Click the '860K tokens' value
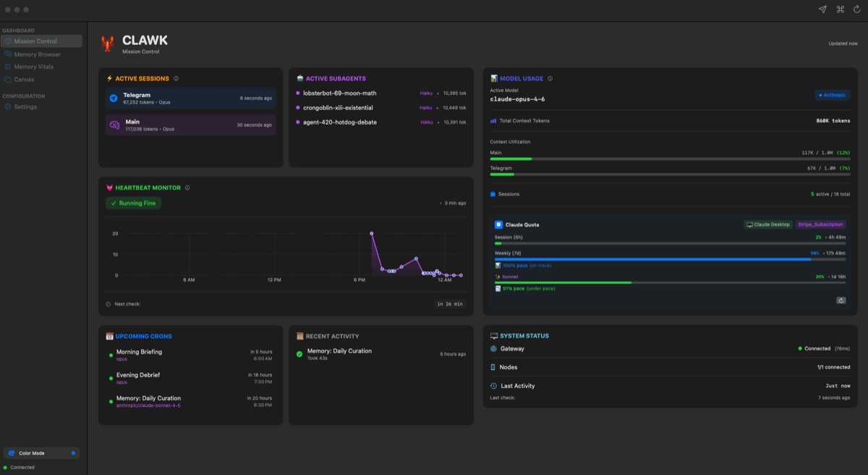 point(833,121)
